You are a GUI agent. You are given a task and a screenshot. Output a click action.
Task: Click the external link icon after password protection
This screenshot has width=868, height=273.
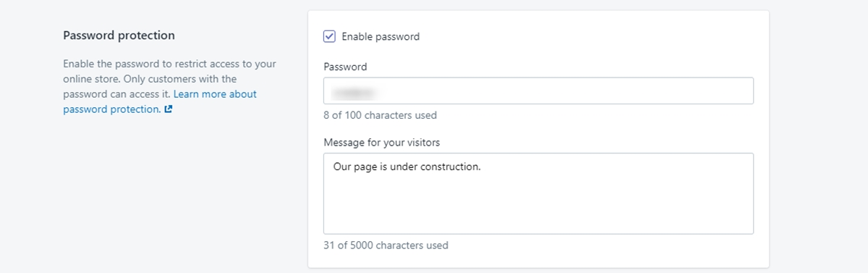click(x=169, y=110)
